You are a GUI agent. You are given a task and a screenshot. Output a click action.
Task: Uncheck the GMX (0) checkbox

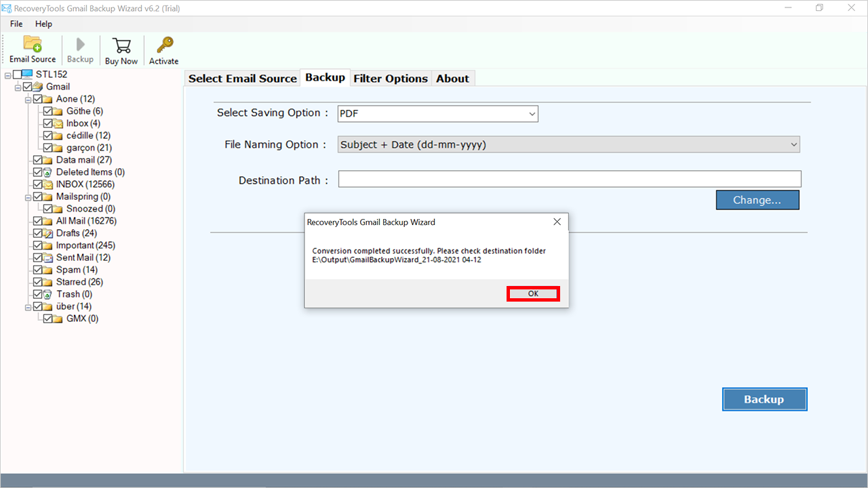tap(47, 319)
